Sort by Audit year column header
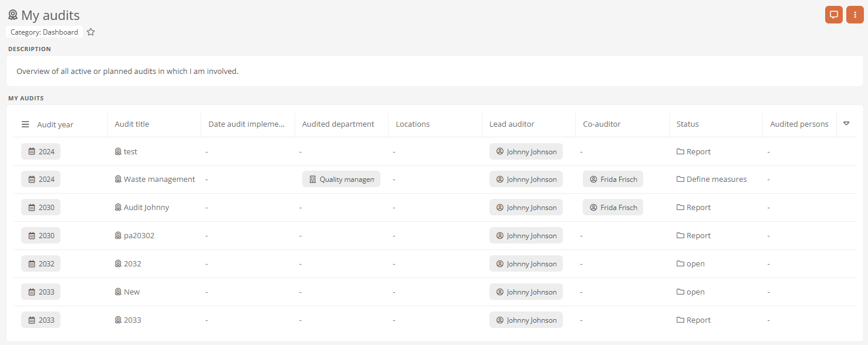 (55, 124)
